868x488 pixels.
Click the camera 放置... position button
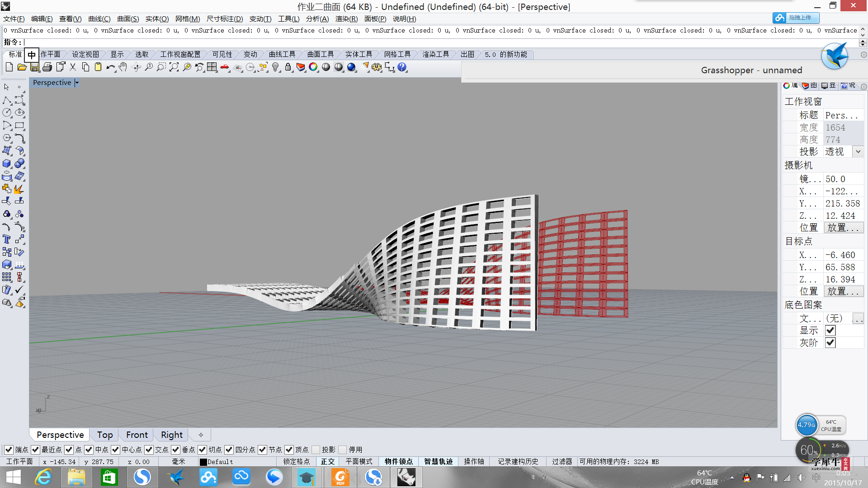pyautogui.click(x=844, y=228)
